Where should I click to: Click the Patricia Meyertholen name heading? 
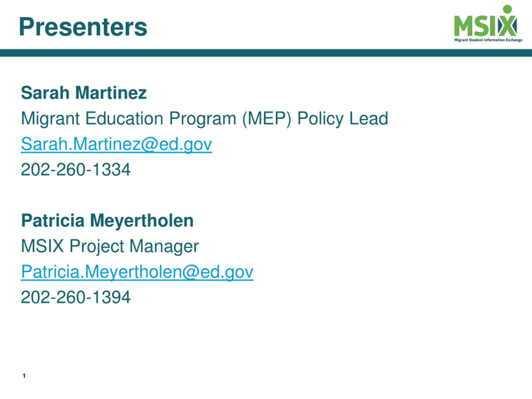click(x=107, y=220)
